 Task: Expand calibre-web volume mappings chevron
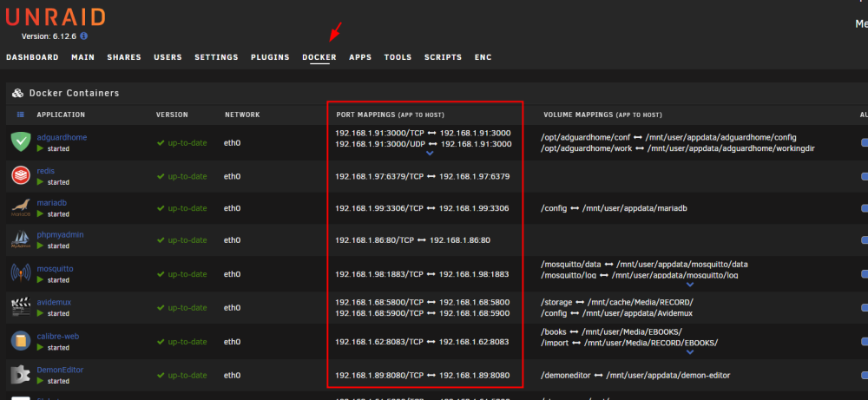pos(690,351)
